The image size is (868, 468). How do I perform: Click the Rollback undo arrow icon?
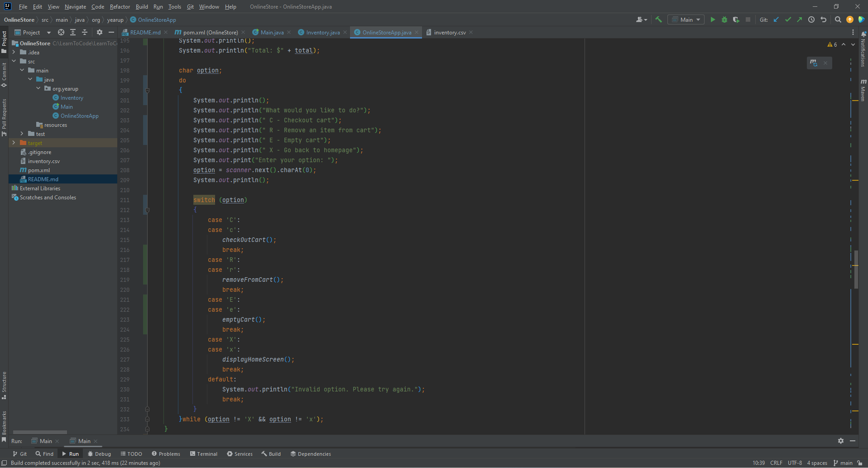tap(824, 19)
